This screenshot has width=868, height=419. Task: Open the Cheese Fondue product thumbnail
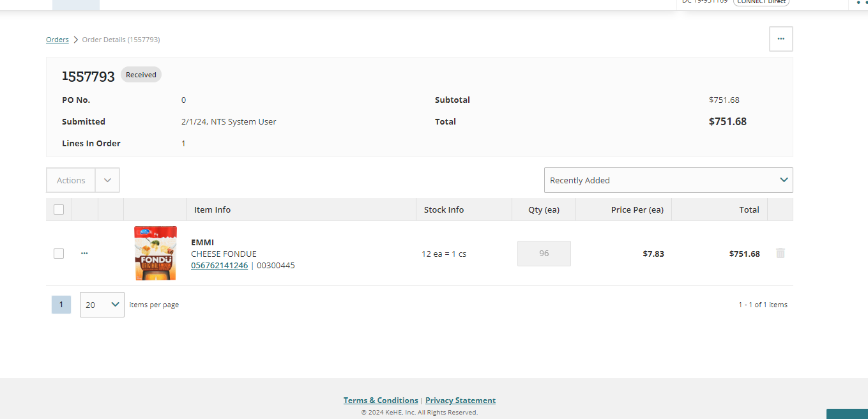[155, 254]
